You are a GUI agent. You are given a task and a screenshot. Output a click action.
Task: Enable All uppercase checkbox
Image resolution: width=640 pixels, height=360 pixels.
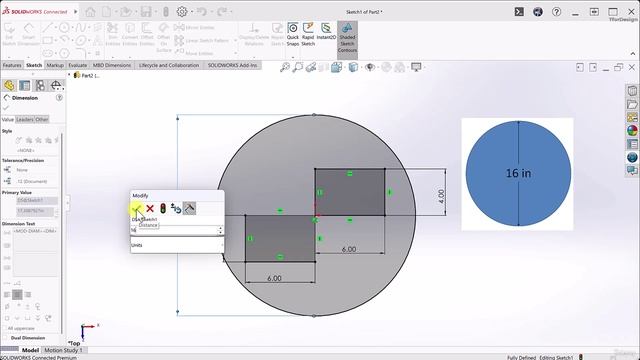pyautogui.click(x=5, y=328)
